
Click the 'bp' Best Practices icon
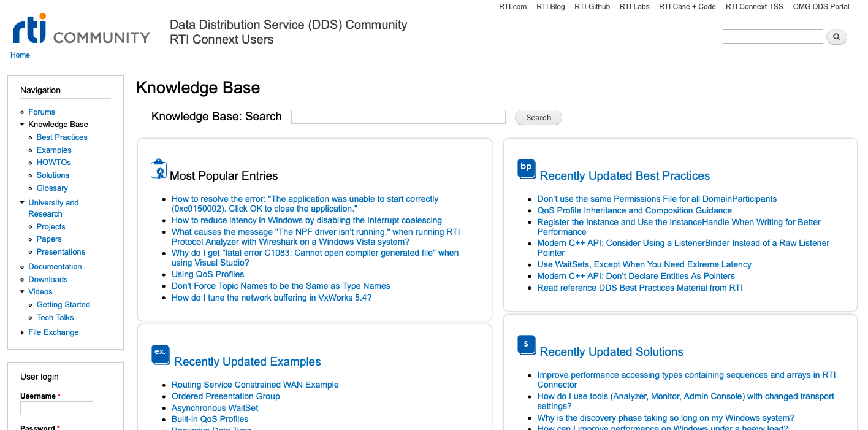point(527,169)
